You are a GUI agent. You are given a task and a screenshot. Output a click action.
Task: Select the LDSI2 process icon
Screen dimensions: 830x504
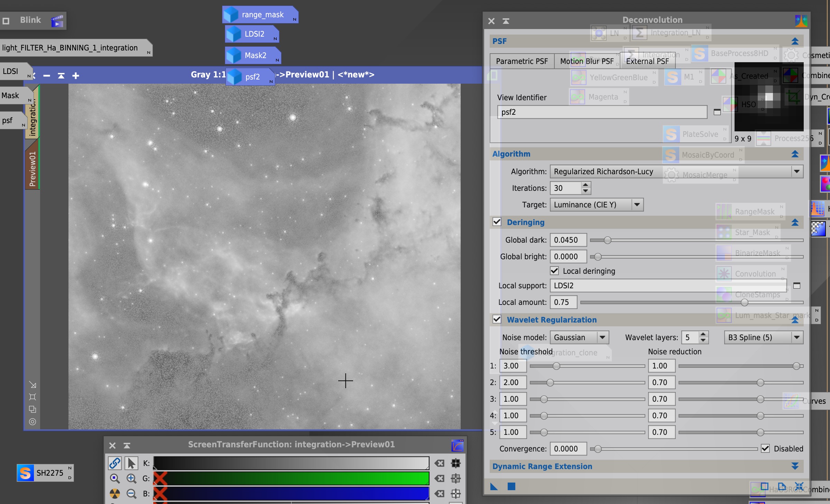point(252,34)
